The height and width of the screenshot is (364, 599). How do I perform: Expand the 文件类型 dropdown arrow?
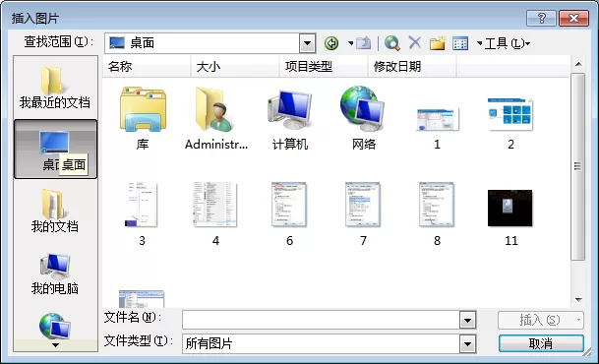click(x=467, y=343)
